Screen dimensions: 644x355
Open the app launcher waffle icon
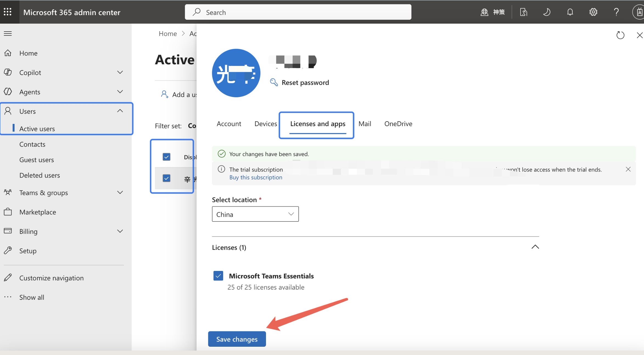tap(8, 12)
